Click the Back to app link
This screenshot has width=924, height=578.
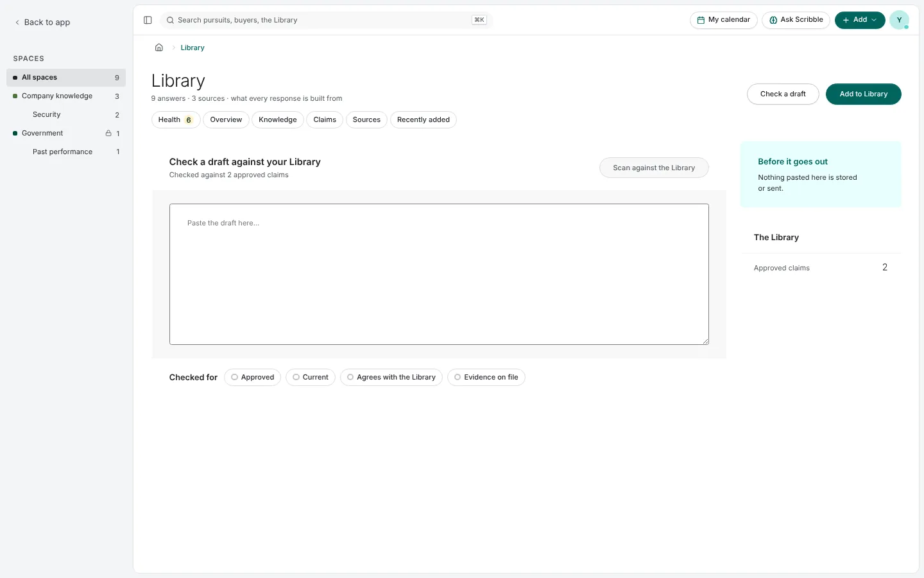tap(42, 22)
